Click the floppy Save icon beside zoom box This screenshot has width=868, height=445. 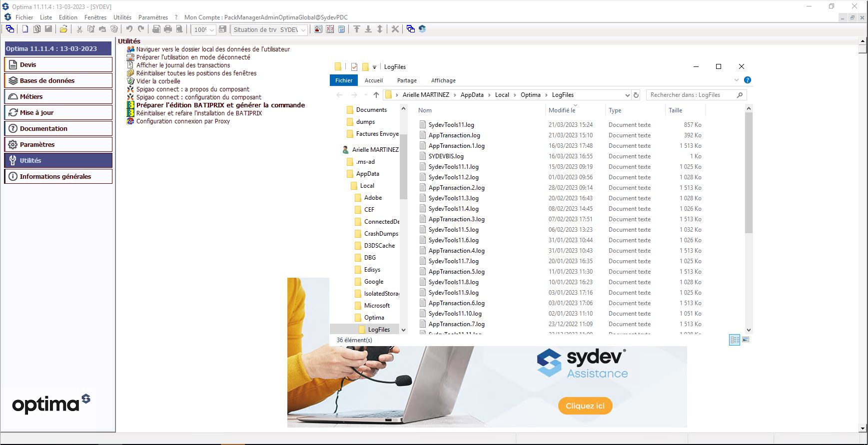pos(223,29)
